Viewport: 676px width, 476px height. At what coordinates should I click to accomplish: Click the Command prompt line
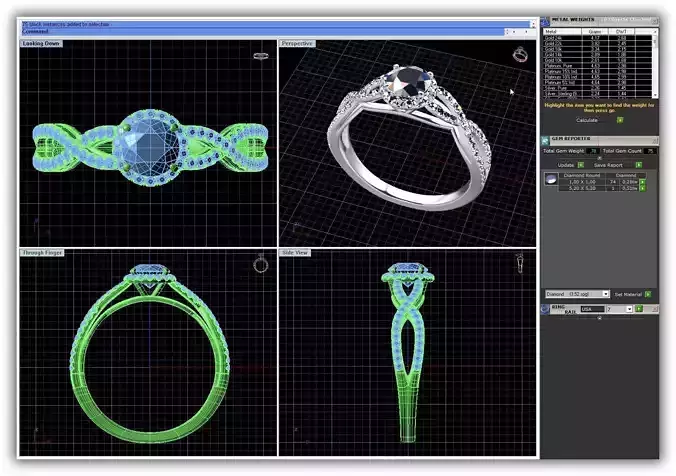pos(263,31)
